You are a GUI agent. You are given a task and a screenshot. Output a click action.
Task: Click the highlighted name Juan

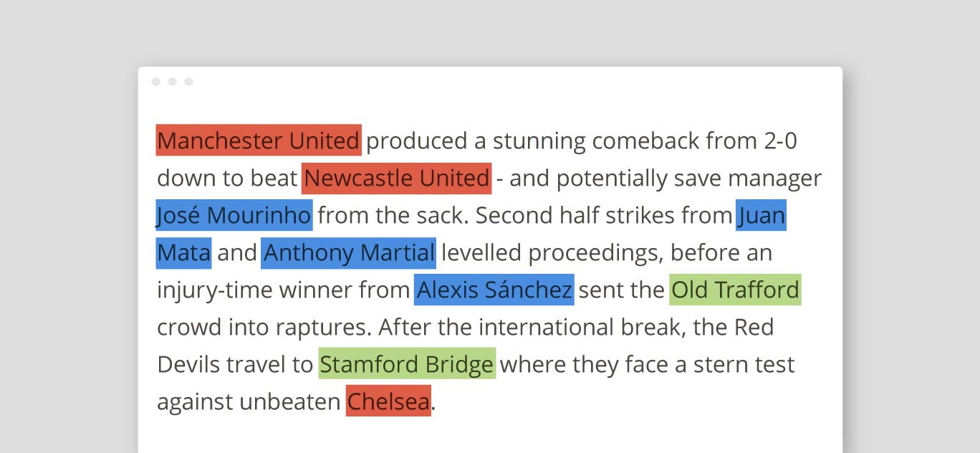click(x=761, y=215)
